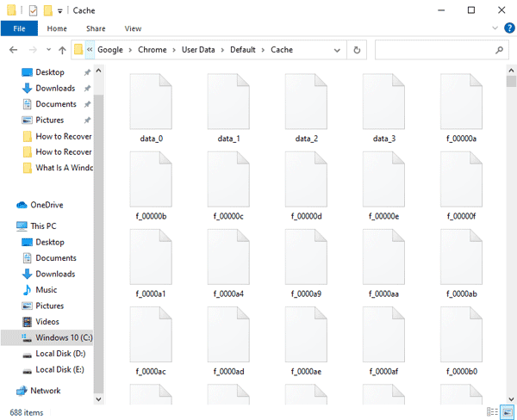The image size is (517, 420).
Task: Select Local Disk (D:) drive
Action: click(60, 354)
